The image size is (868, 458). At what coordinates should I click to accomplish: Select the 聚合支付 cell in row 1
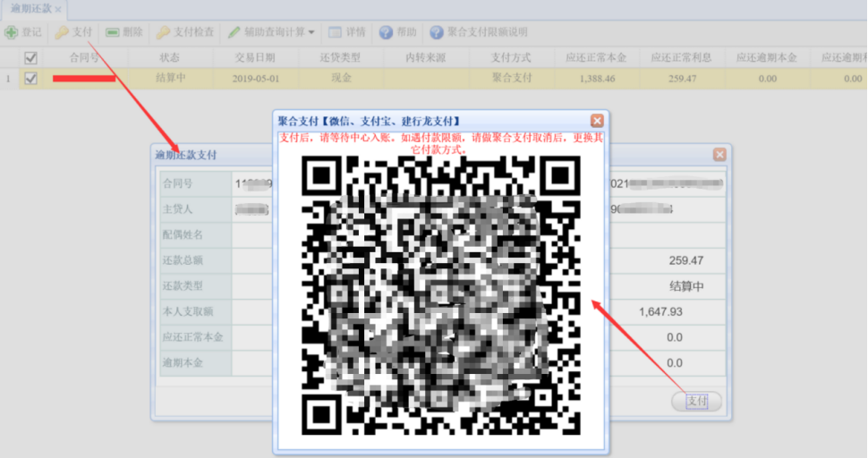coord(511,79)
